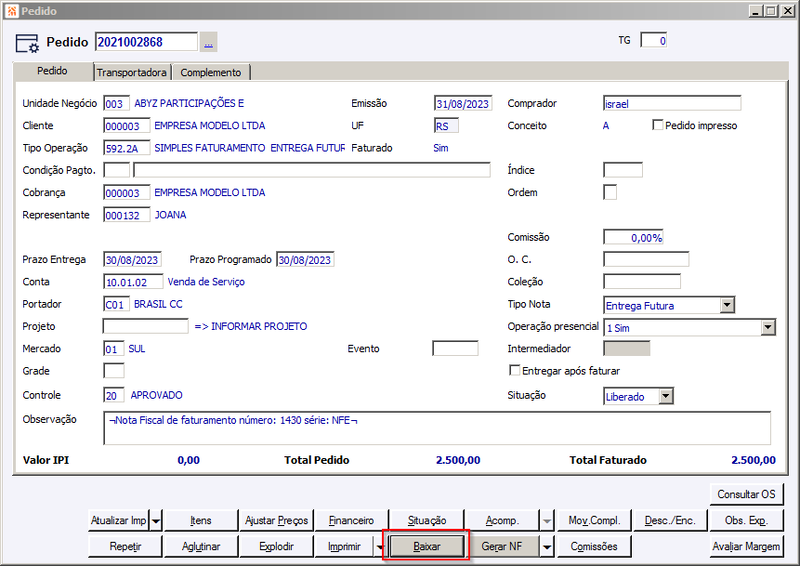Click the Consultar OS button
Viewport: 800px width, 566px height.
click(746, 494)
